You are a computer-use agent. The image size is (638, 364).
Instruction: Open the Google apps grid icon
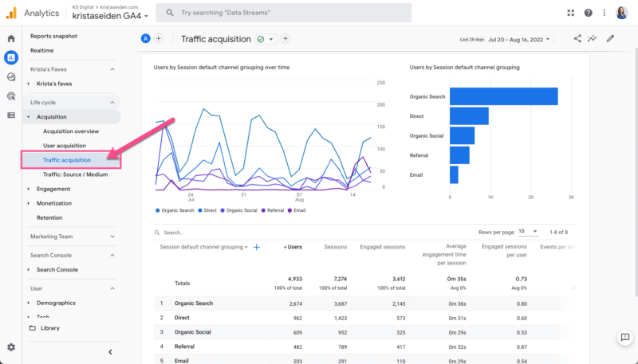click(x=570, y=13)
